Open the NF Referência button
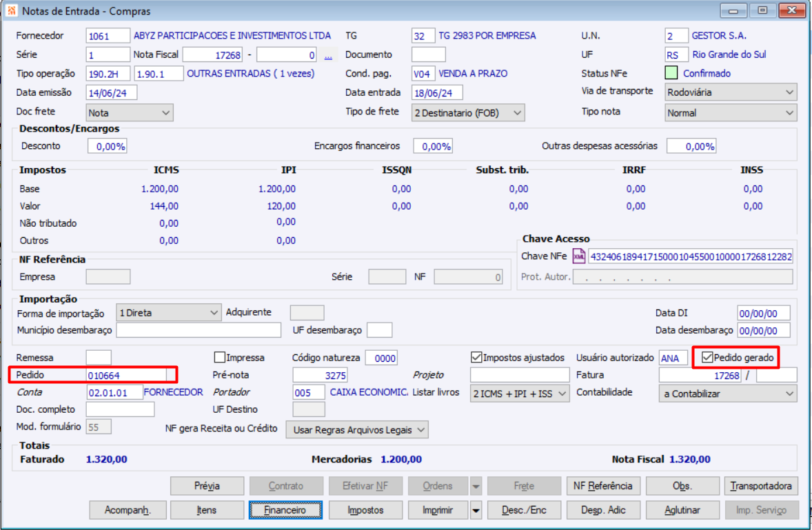 pyautogui.click(x=603, y=486)
